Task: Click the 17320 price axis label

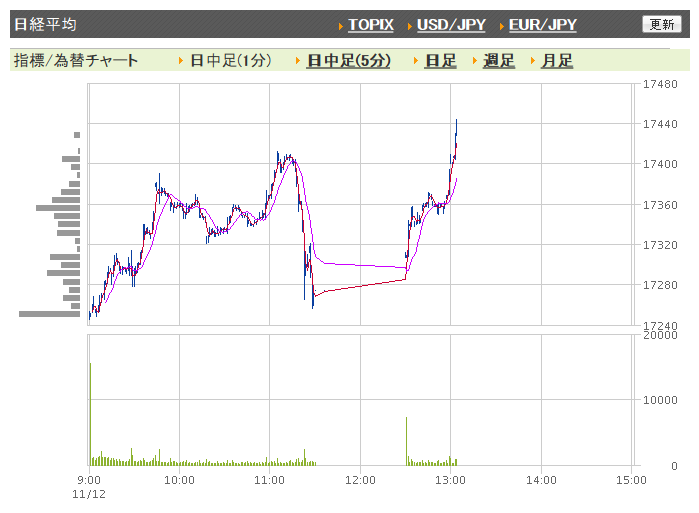Action: tap(660, 245)
